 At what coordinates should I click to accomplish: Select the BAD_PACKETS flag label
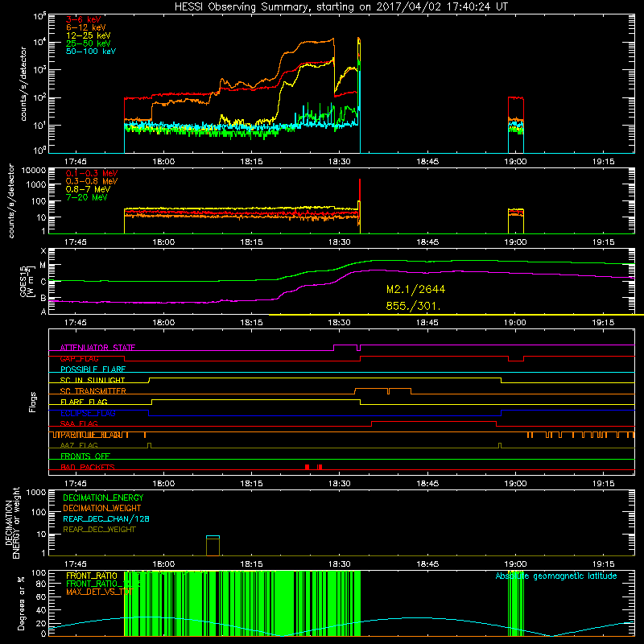point(88,467)
